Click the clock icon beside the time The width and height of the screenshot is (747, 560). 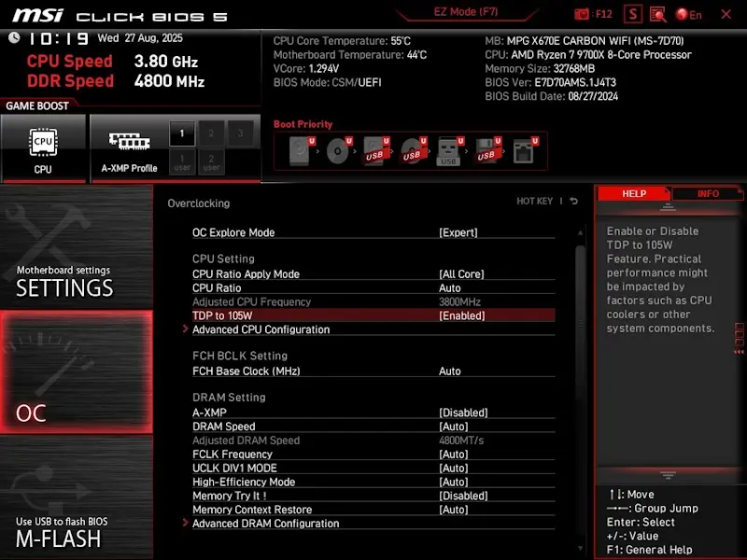(x=14, y=37)
